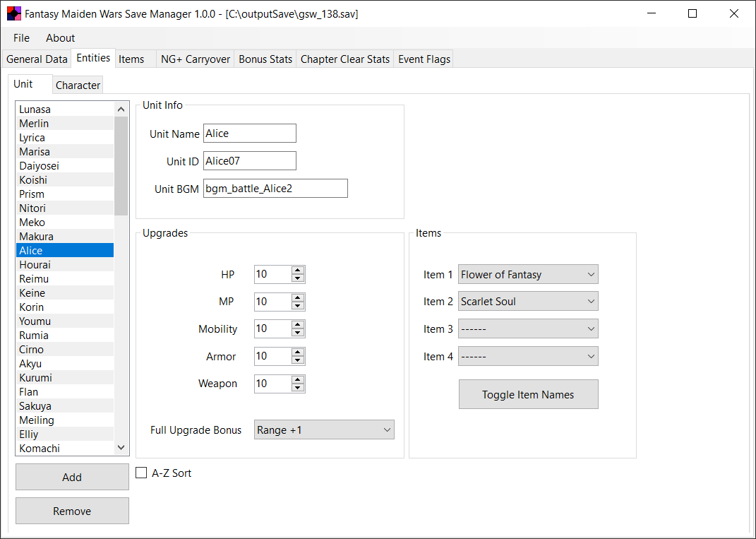Expand the Item 3 dropdown
Image resolution: width=756 pixels, height=539 pixels.
coord(528,328)
